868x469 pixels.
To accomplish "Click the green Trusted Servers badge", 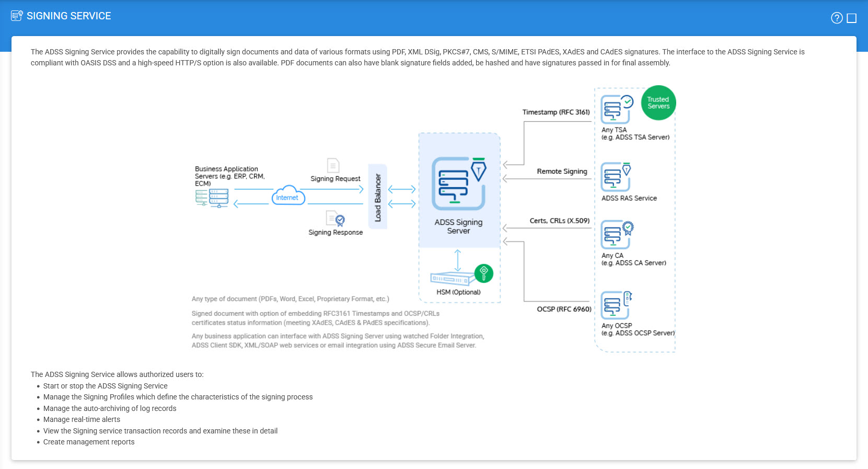I will [658, 103].
